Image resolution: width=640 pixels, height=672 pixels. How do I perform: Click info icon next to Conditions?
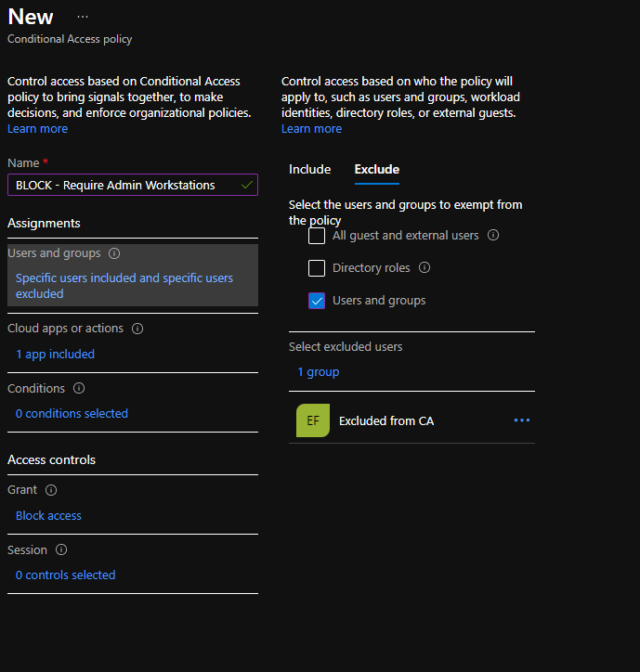79,389
